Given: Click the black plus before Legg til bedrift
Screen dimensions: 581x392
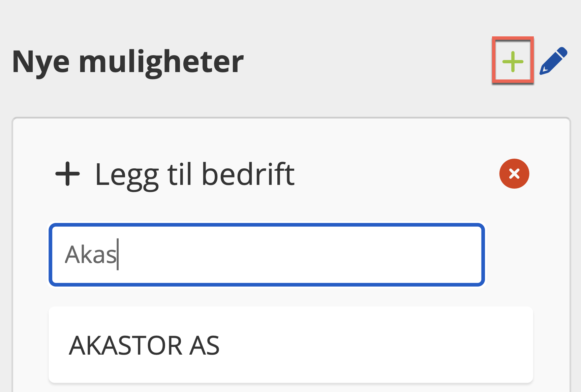Looking at the screenshot, I should [68, 174].
